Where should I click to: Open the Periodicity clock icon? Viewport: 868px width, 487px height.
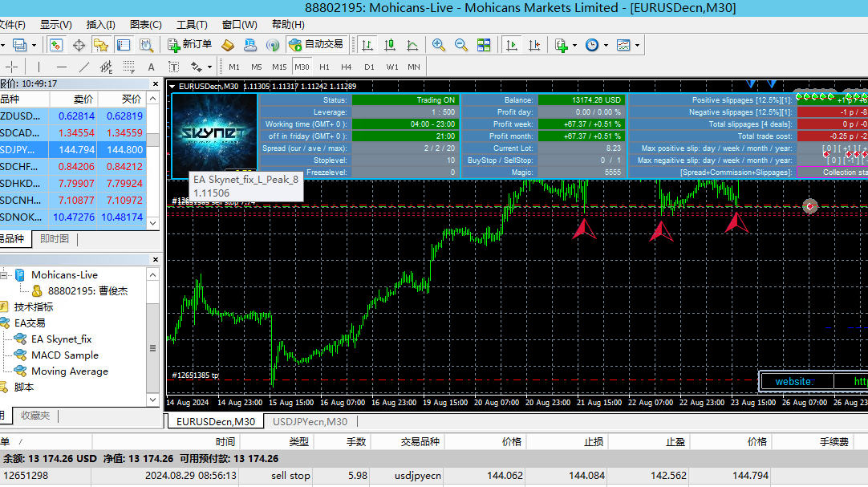pyautogui.click(x=592, y=45)
